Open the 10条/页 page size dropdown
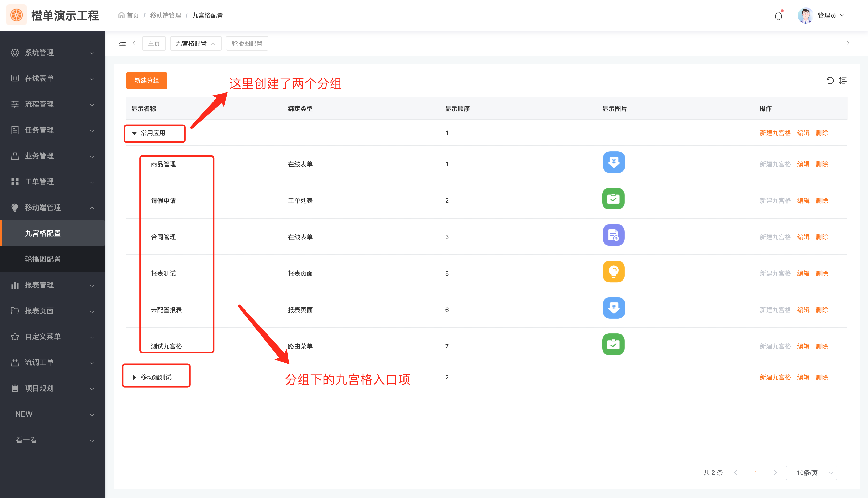 tap(812, 473)
